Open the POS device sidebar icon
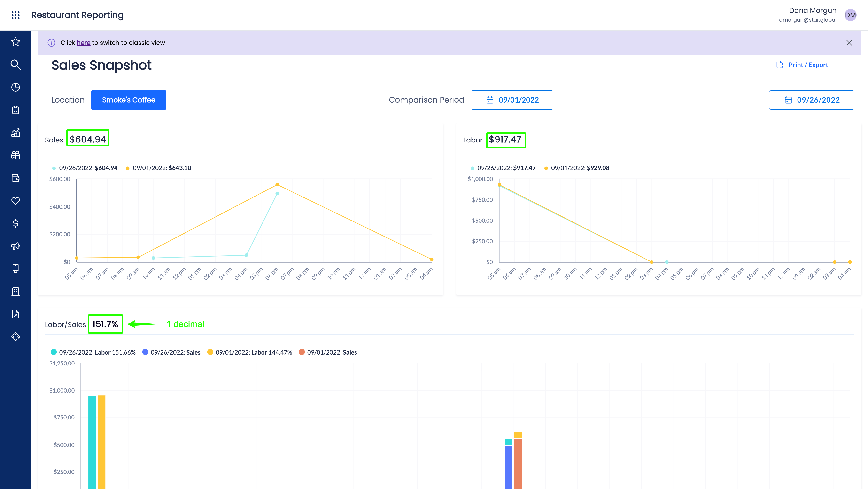Screen dimensions: 868x489 click(x=15, y=268)
